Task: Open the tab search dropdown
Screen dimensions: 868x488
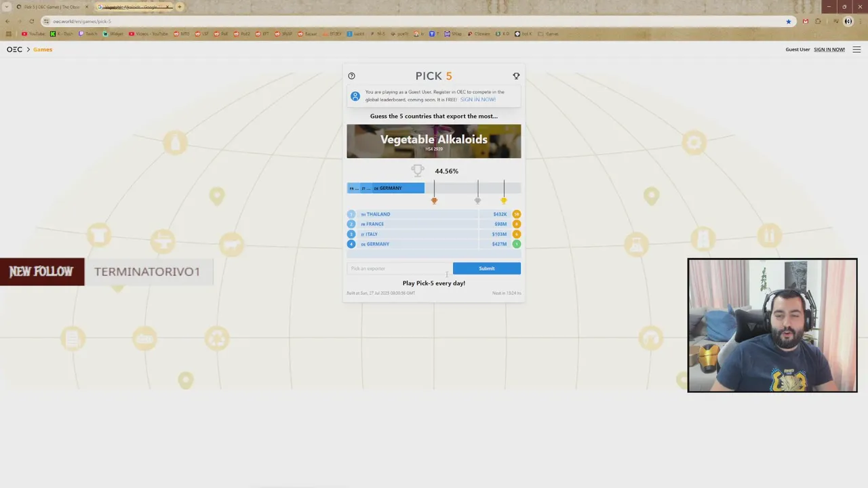Action: tap(6, 7)
